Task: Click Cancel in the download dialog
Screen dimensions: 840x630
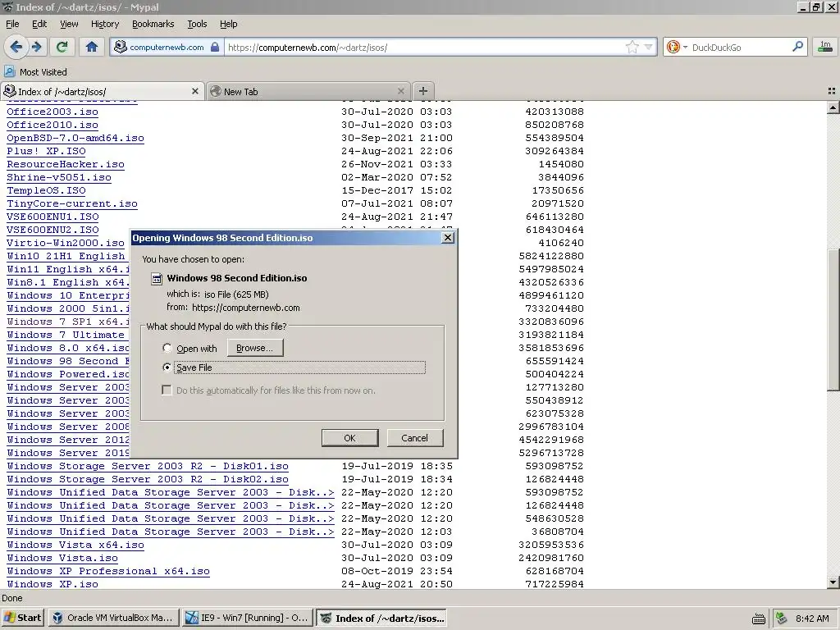Action: coord(414,438)
